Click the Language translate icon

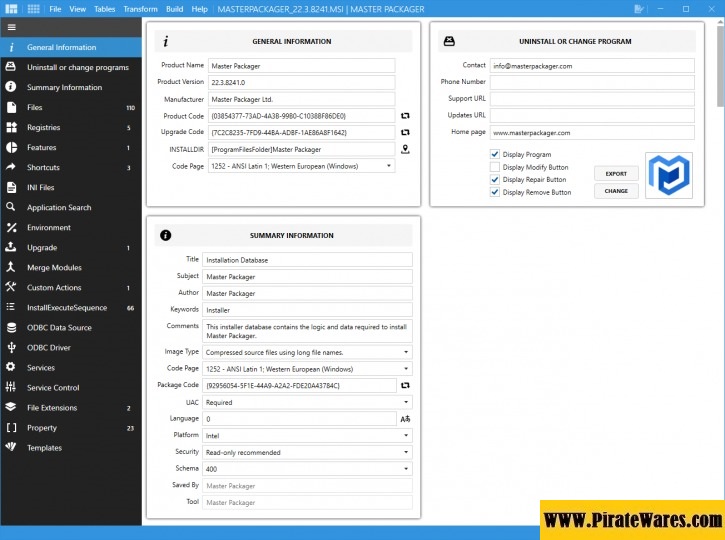click(x=405, y=419)
